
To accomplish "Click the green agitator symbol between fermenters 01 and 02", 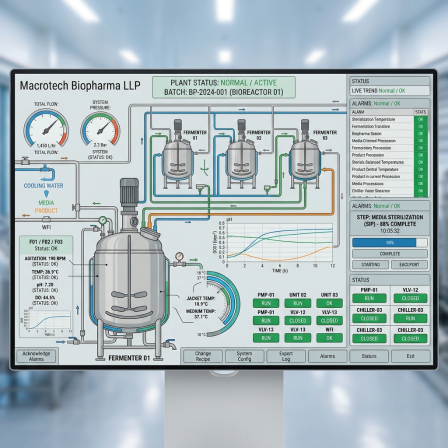I will [205, 168].
